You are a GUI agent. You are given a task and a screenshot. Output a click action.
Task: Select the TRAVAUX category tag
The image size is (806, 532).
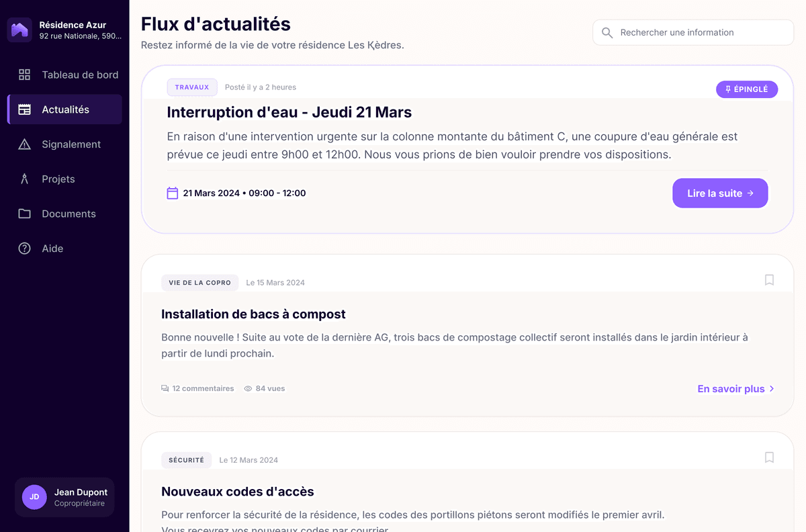[192, 87]
